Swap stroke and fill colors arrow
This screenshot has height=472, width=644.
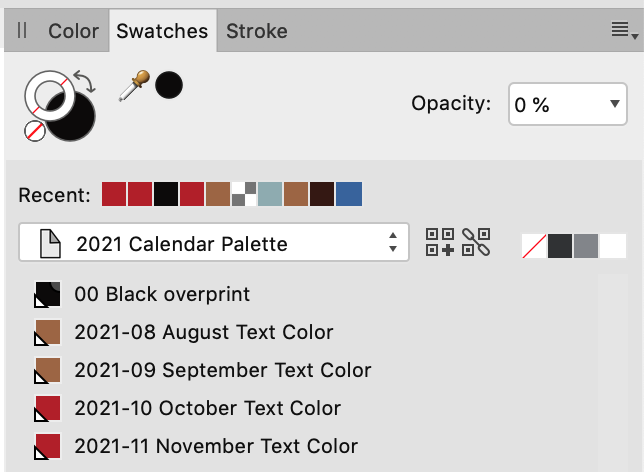(85, 81)
